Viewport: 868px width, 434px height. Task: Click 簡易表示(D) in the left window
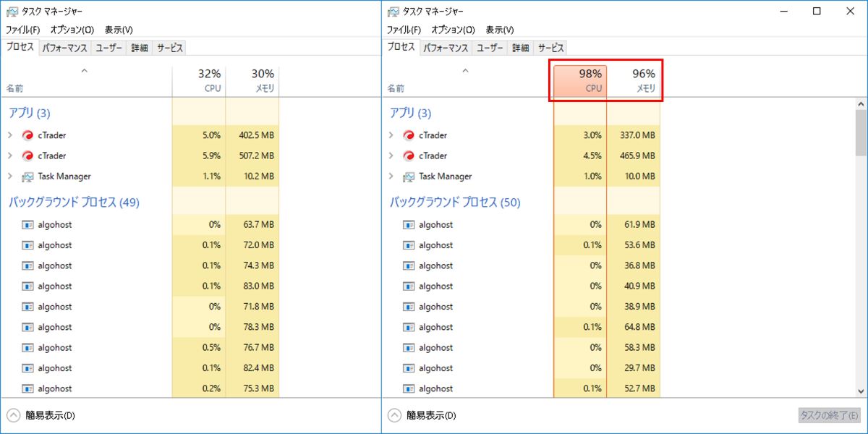[x=41, y=416]
